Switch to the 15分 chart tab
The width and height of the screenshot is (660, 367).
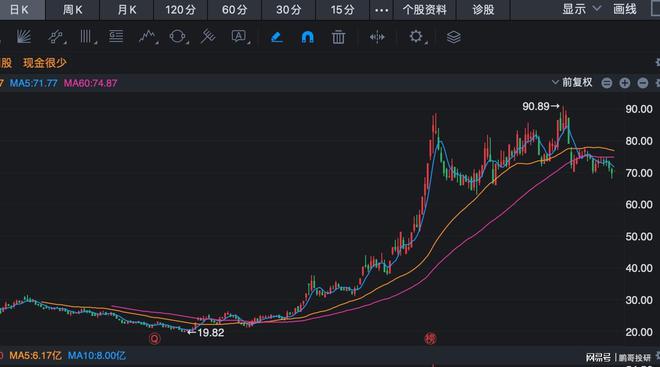pos(343,10)
